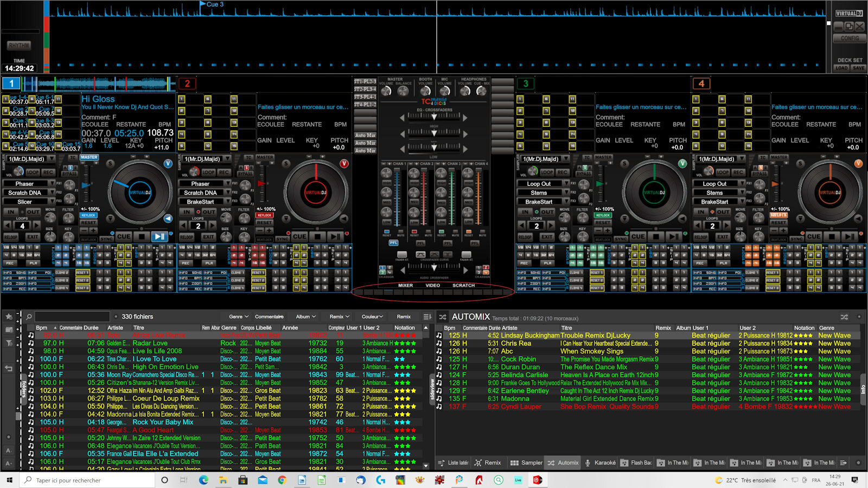Click the favorites star icon in browser sidebar
This screenshot has width=868, height=488.
click(9, 317)
